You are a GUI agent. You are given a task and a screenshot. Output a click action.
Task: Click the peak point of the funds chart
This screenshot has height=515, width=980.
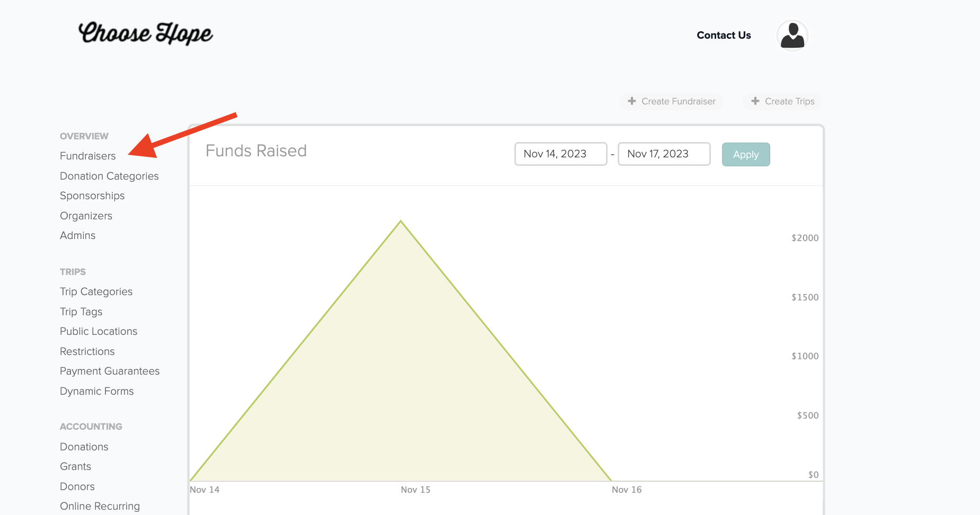[401, 221]
